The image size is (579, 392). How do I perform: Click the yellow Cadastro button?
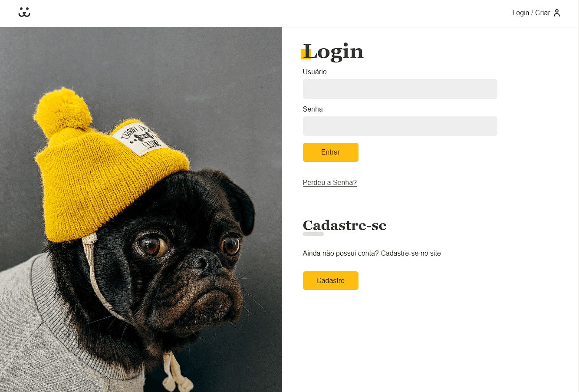click(x=330, y=280)
